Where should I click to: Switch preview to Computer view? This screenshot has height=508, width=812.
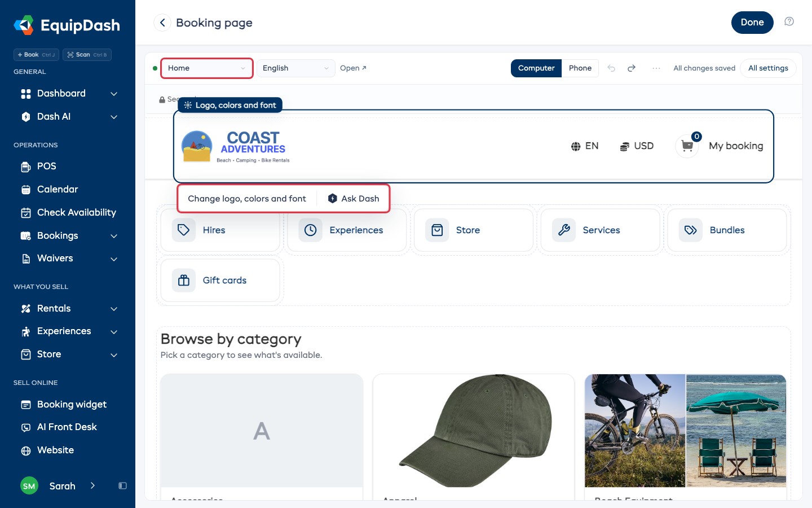pos(536,68)
